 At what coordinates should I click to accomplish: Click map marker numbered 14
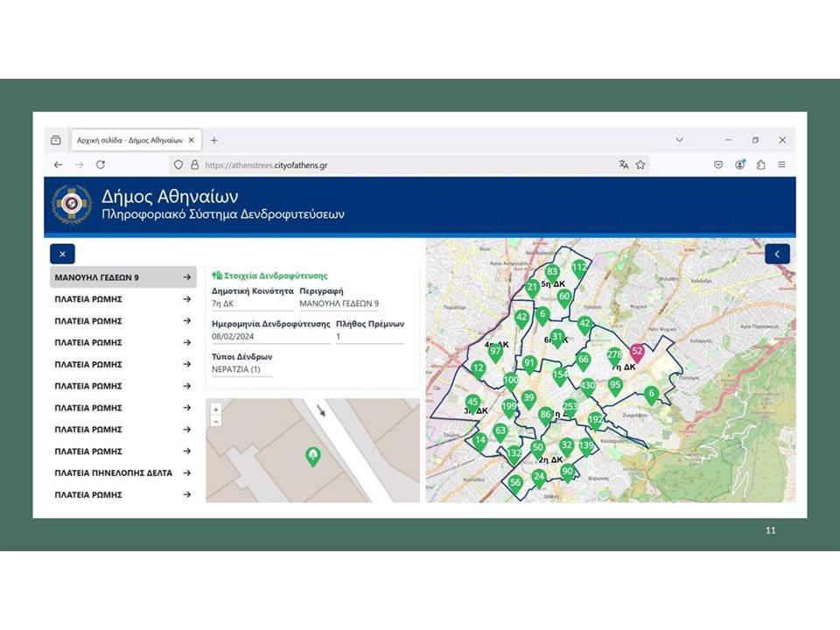[480, 443]
